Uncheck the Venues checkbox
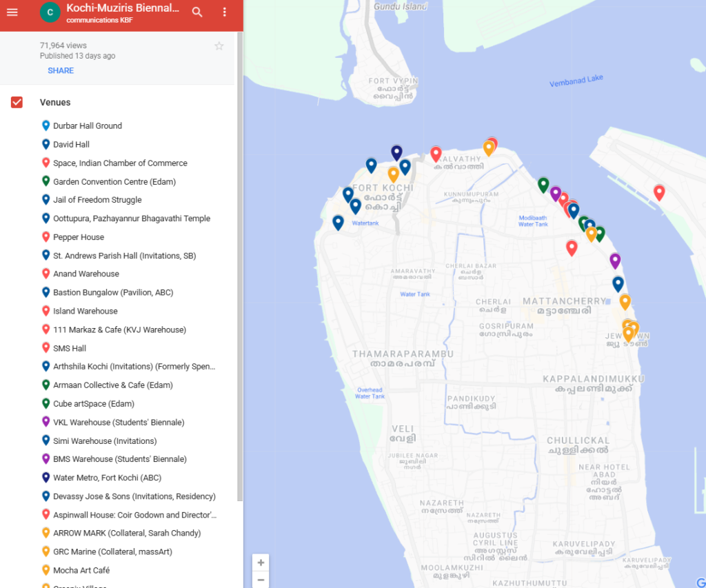The height and width of the screenshot is (588, 706). (16, 101)
